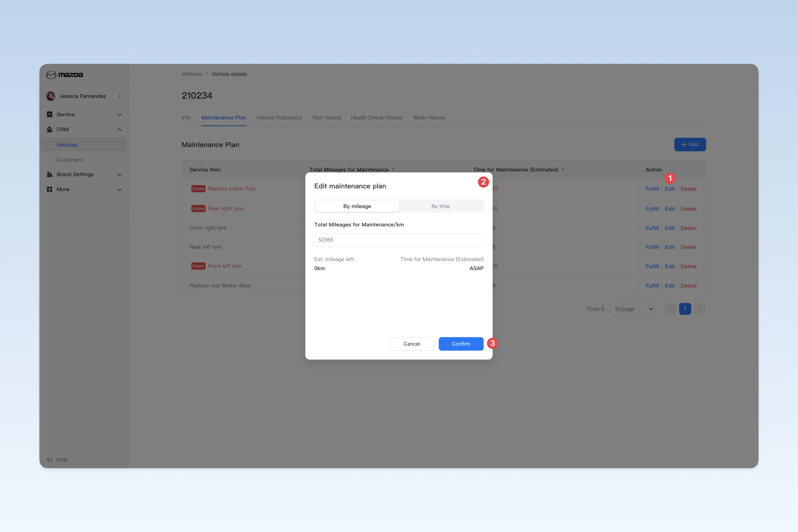Click the Cancel button
Viewport: 798px width, 532px height.
point(411,344)
